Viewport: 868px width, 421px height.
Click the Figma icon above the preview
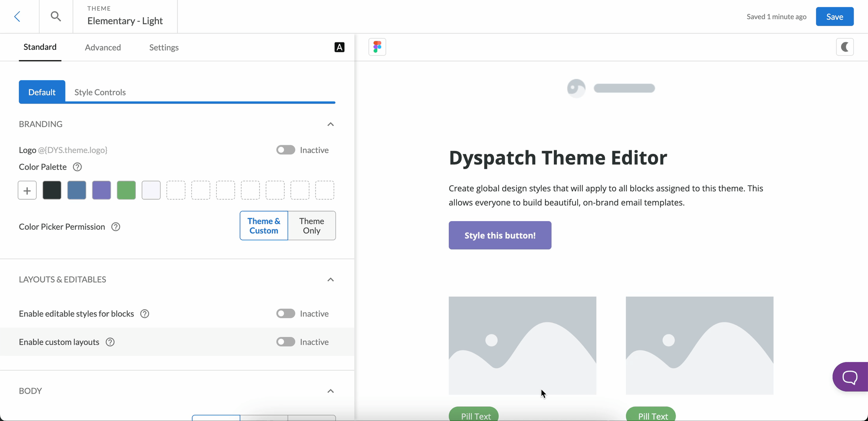pos(377,47)
